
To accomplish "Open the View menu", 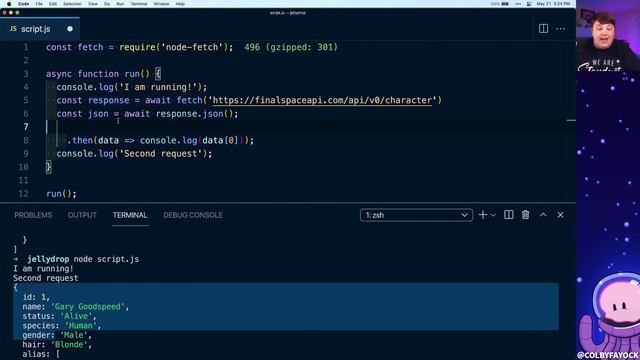I will pos(93,4).
